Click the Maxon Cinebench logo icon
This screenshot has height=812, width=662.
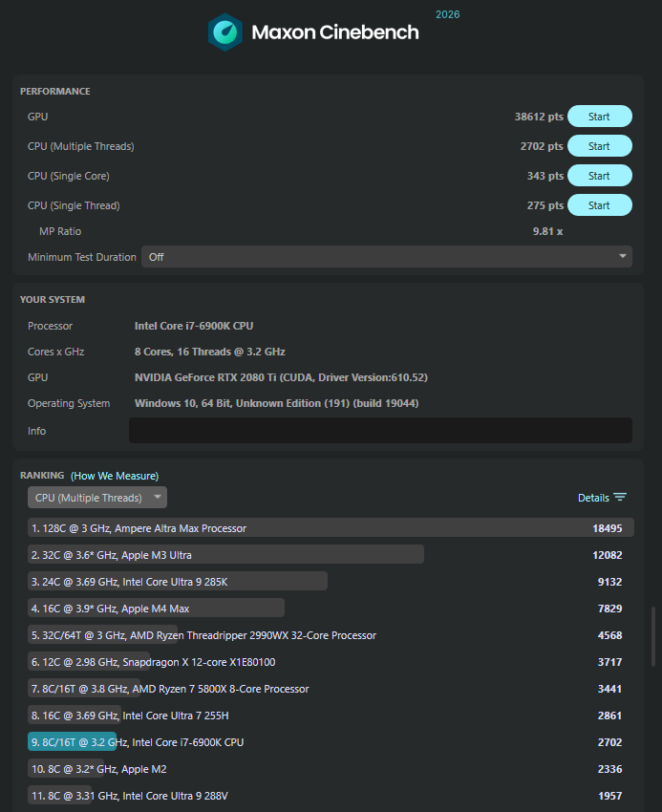pos(224,32)
